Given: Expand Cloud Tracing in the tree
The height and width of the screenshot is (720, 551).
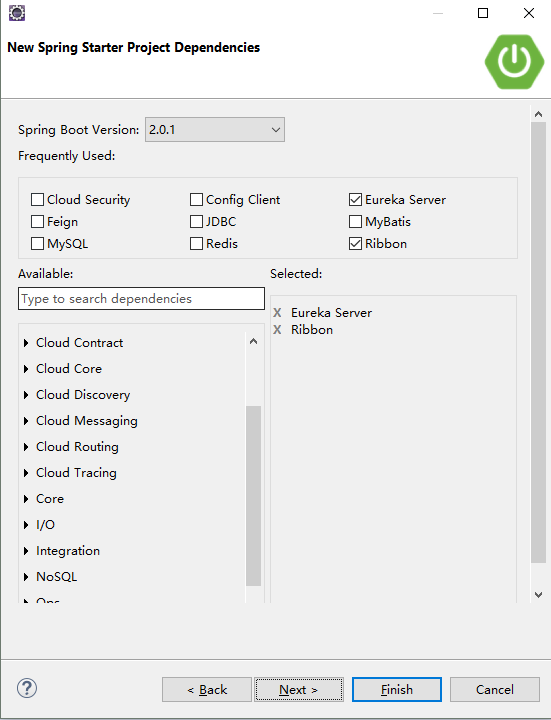Looking at the screenshot, I should click(26, 473).
